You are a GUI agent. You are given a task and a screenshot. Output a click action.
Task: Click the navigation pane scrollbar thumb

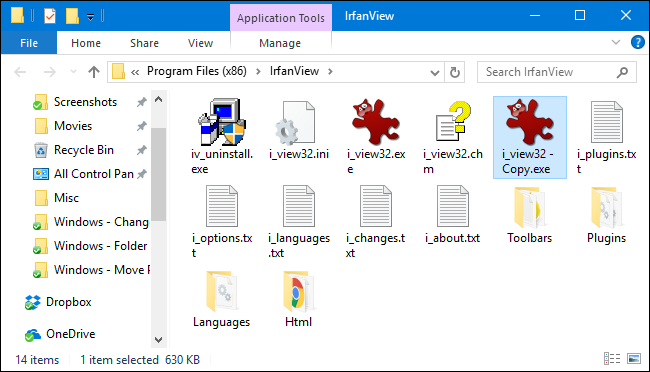point(158,174)
